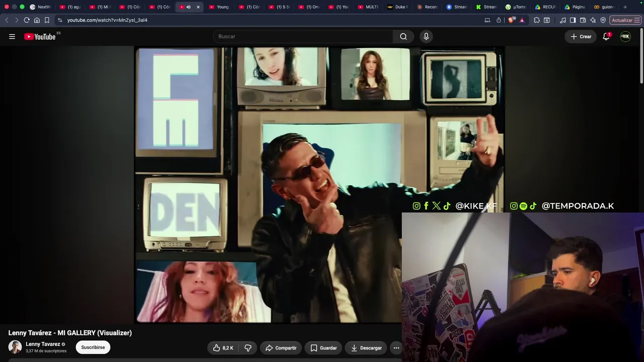Open the account avatar menu

tap(625, 36)
